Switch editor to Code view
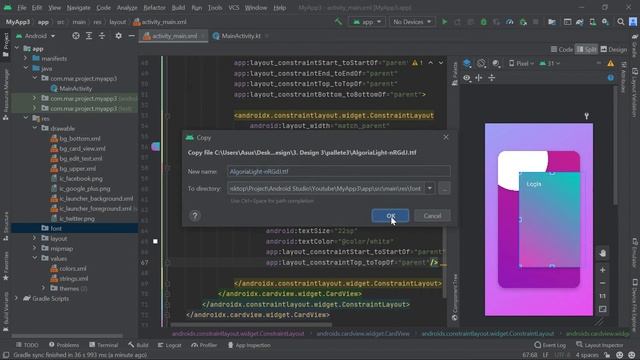The image size is (640, 360). (562, 49)
